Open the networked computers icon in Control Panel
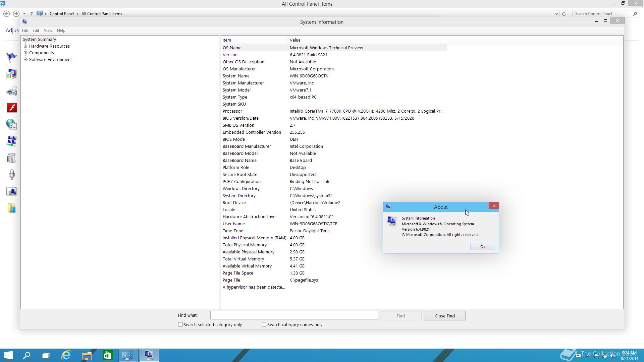This screenshot has width=644, height=362. coord(11,141)
